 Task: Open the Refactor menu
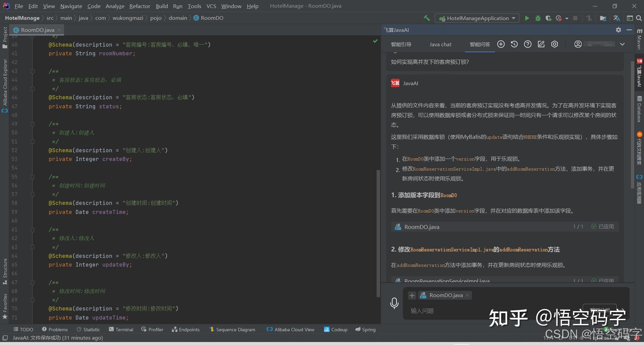[140, 6]
